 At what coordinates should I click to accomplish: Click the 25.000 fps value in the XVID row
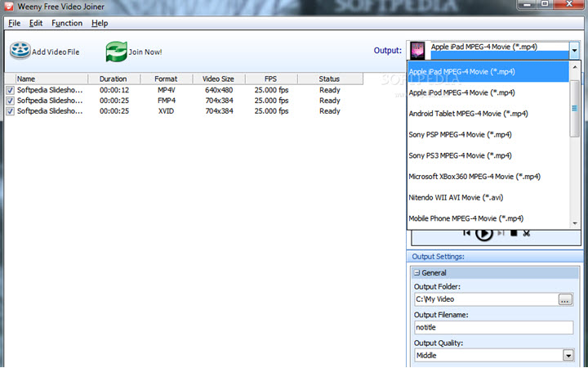[271, 111]
